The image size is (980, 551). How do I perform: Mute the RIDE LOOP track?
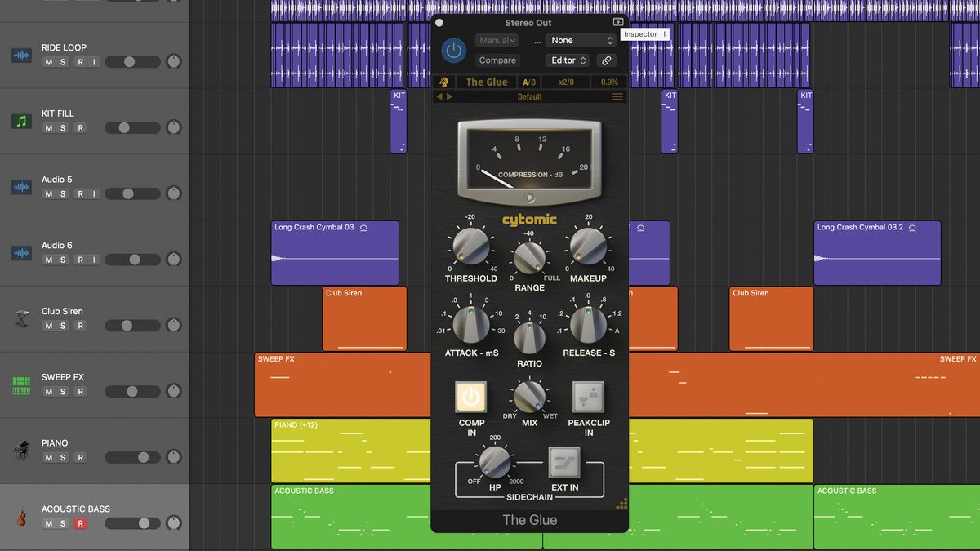[x=48, y=62]
